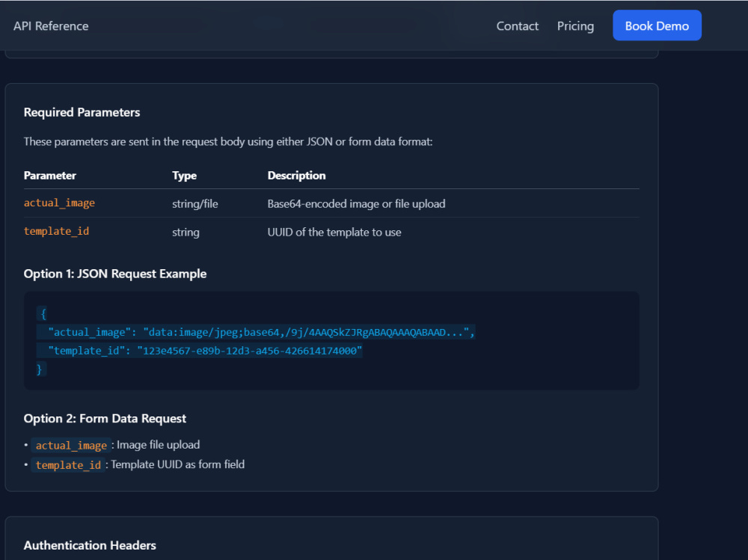Click 'Base64-encoded image or file upload' description

coord(356,204)
